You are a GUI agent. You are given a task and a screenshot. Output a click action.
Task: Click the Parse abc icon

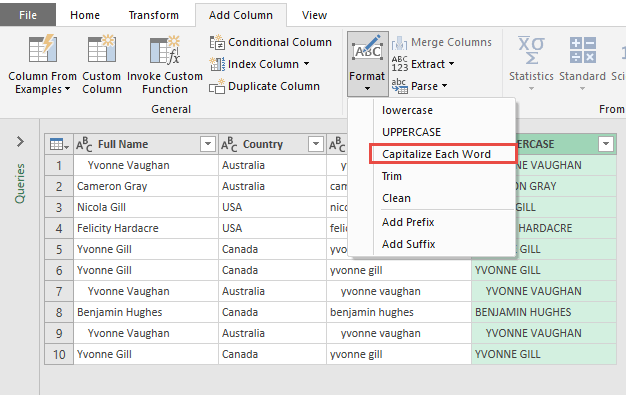pyautogui.click(x=400, y=86)
